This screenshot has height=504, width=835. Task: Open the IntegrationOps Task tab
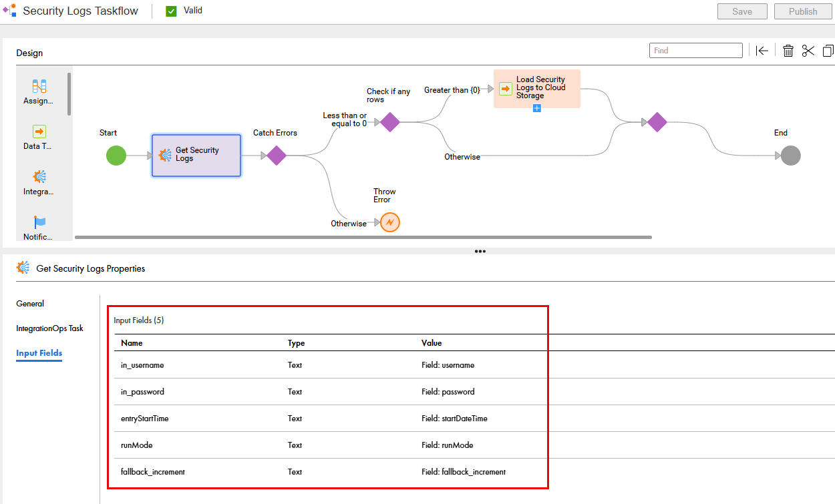[50, 328]
